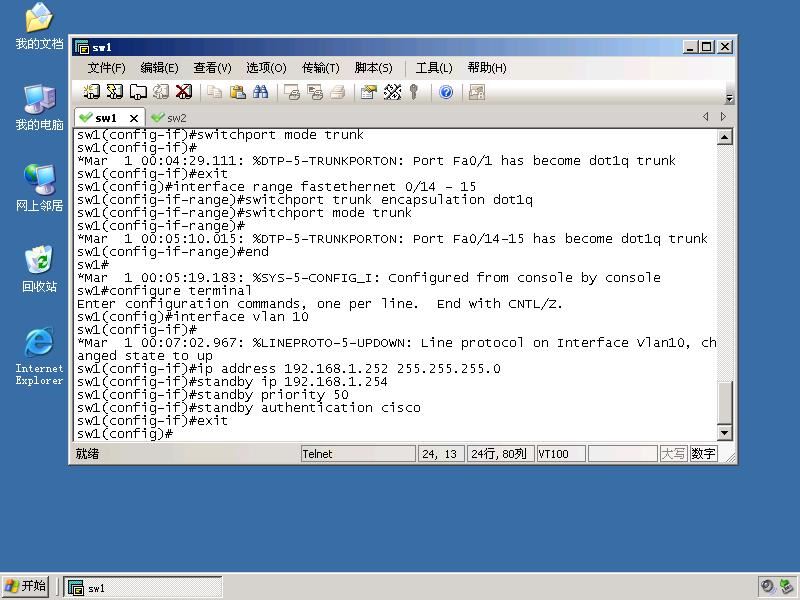
Task: Open Help blue question icon
Action: [x=446, y=92]
